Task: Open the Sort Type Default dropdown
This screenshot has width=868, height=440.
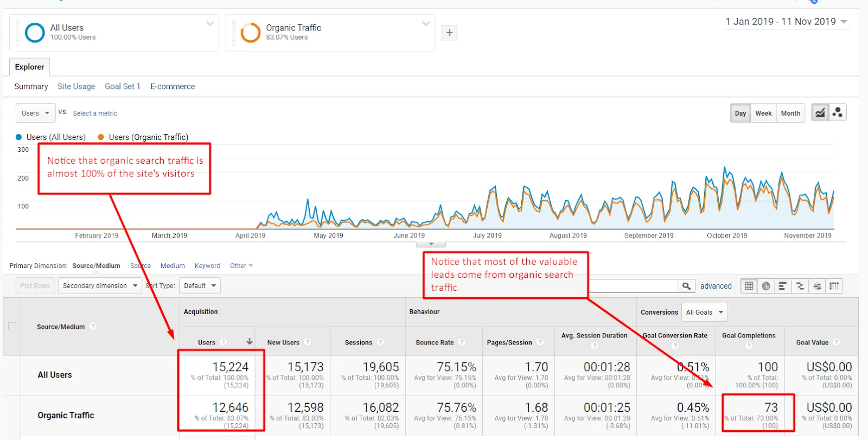Action: pyautogui.click(x=200, y=286)
